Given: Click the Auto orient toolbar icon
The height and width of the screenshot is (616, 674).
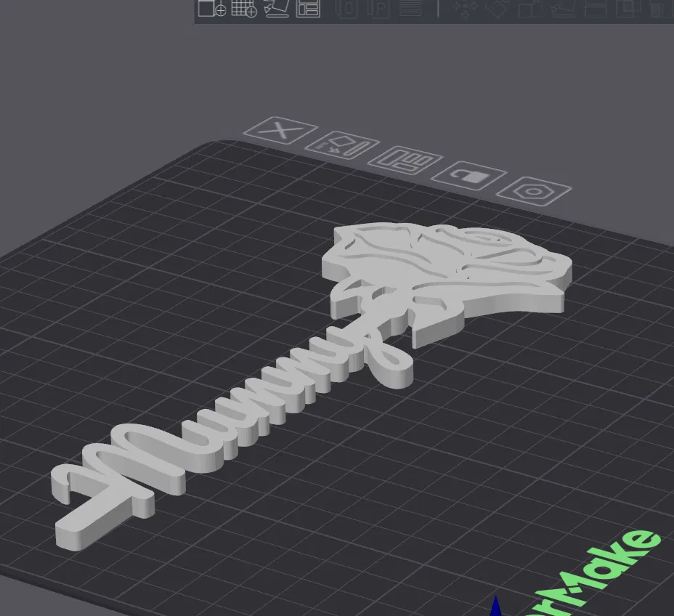Looking at the screenshot, I should coord(275,8).
